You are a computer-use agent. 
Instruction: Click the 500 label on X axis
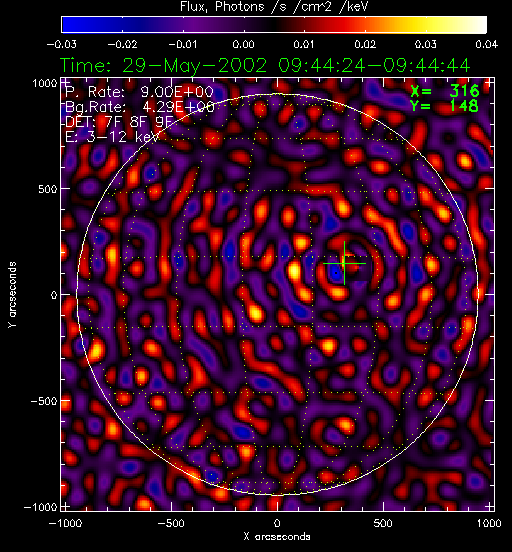click(x=383, y=523)
